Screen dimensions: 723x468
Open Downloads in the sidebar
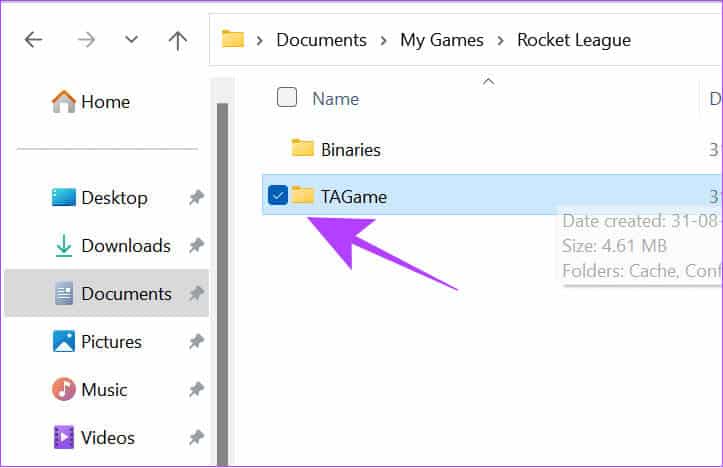[x=126, y=246]
